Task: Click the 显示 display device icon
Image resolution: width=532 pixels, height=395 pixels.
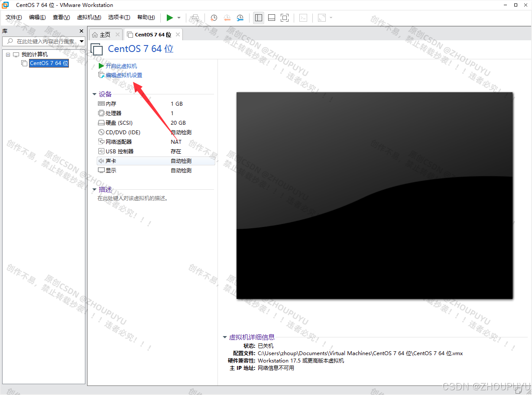Action: pos(101,171)
